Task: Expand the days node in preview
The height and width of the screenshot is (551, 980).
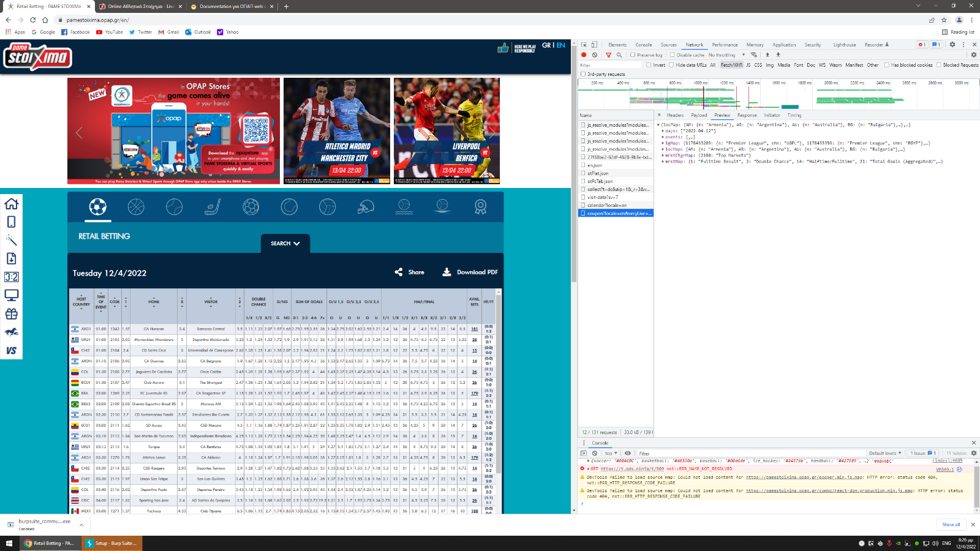Action: tap(663, 131)
